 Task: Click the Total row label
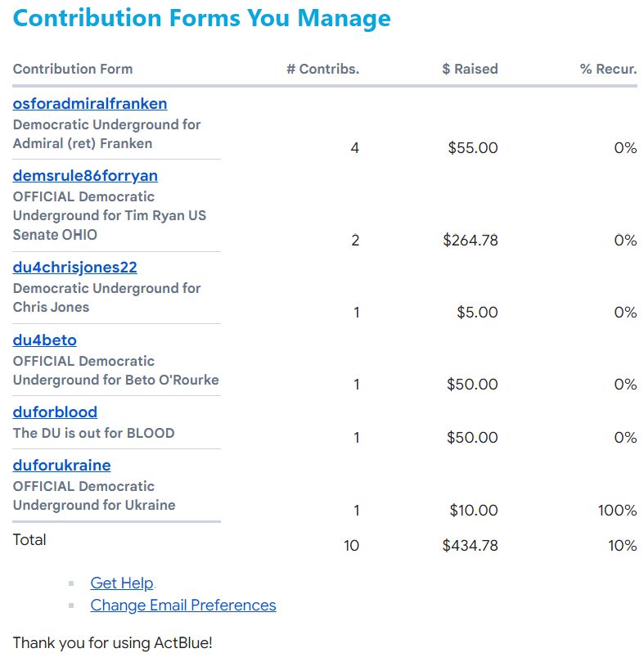[x=29, y=540]
